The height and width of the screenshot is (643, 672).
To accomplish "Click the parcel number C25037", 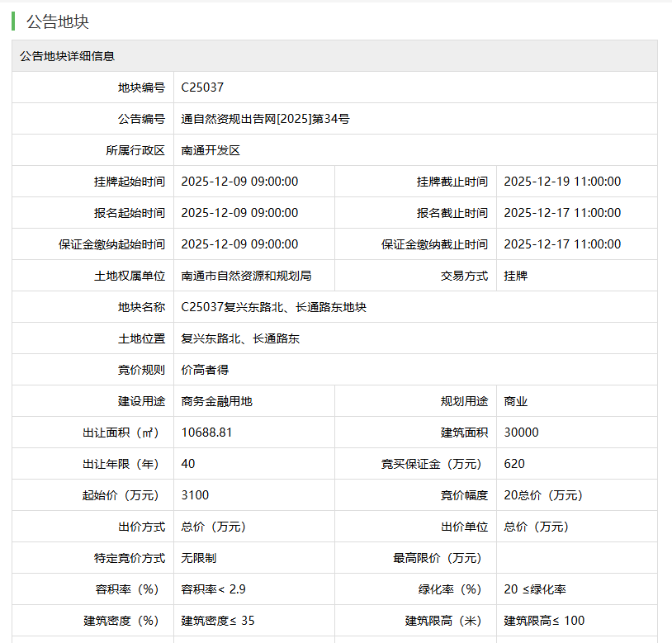I will [x=202, y=86].
